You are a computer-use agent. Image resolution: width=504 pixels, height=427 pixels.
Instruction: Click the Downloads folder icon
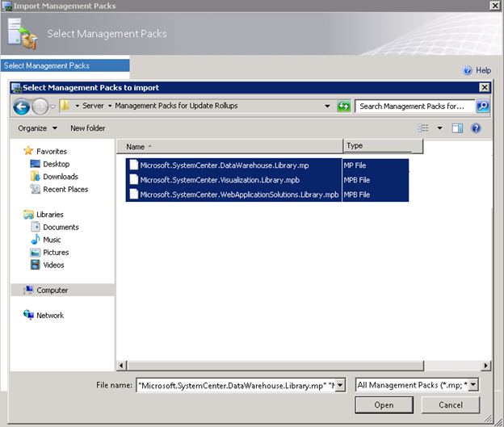[x=35, y=176]
